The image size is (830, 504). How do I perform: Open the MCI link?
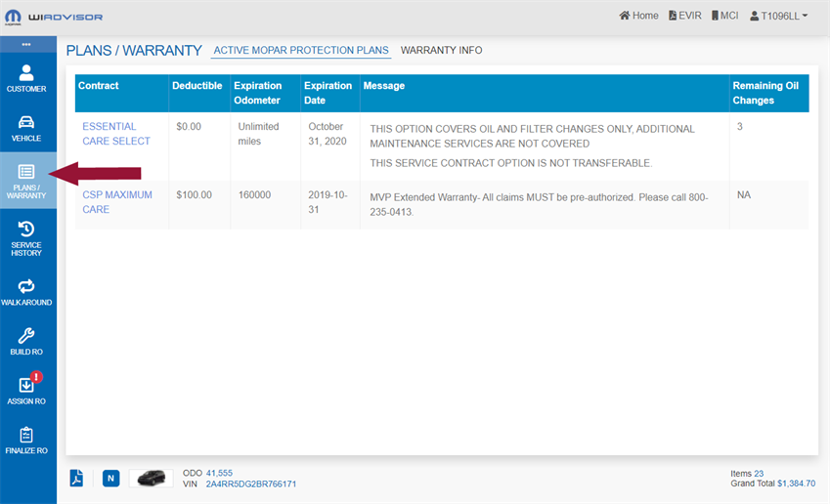[x=724, y=16]
